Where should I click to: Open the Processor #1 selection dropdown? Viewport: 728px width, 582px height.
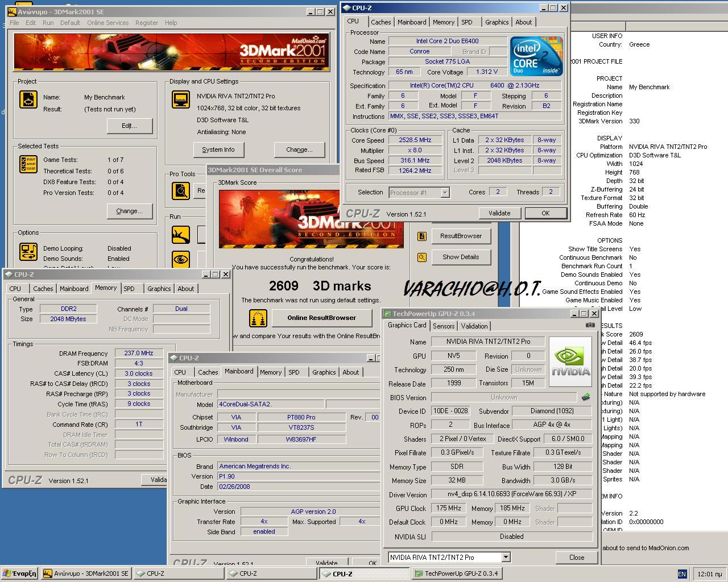tap(419, 193)
